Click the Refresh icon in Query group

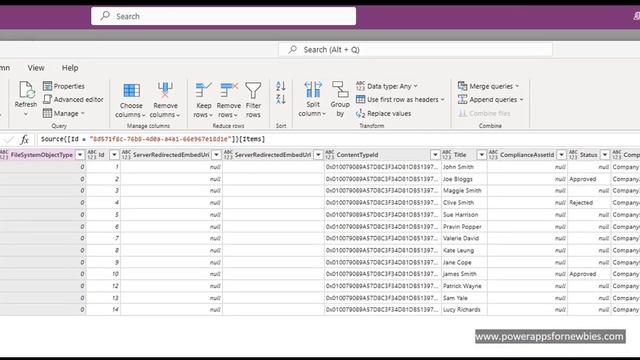26,89
